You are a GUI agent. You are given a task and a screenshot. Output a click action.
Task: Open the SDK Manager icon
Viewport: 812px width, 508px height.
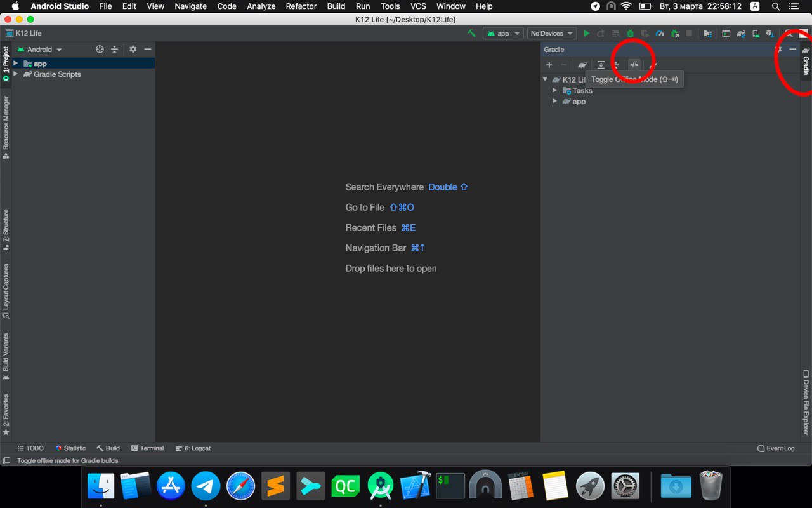pyautogui.click(x=769, y=33)
